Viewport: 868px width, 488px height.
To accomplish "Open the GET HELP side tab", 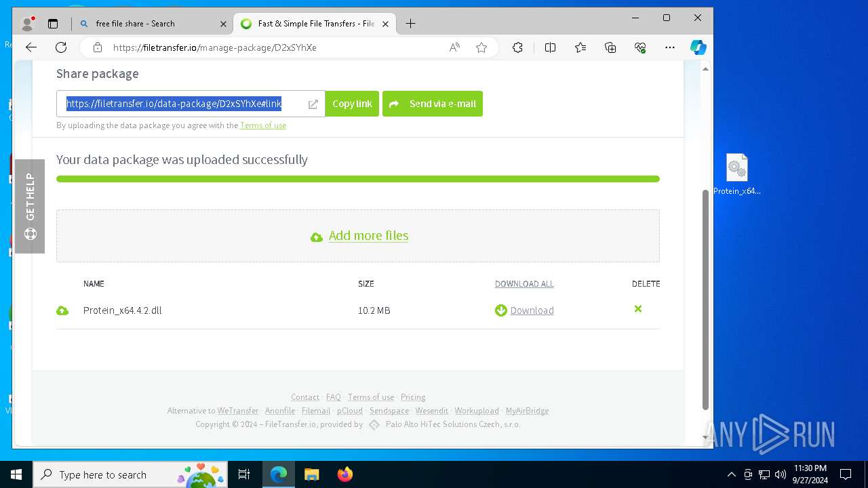I will tap(30, 206).
